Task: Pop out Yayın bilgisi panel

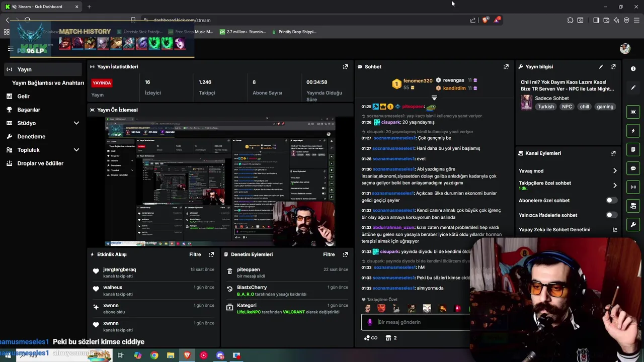Action: (x=613, y=66)
